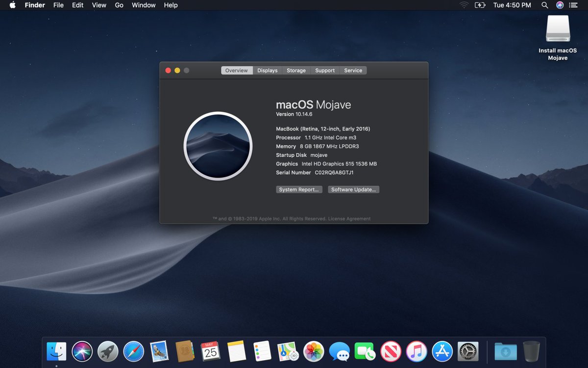The width and height of the screenshot is (588, 368).
Task: Click the macOS Mojave title text
Action: coord(314,105)
